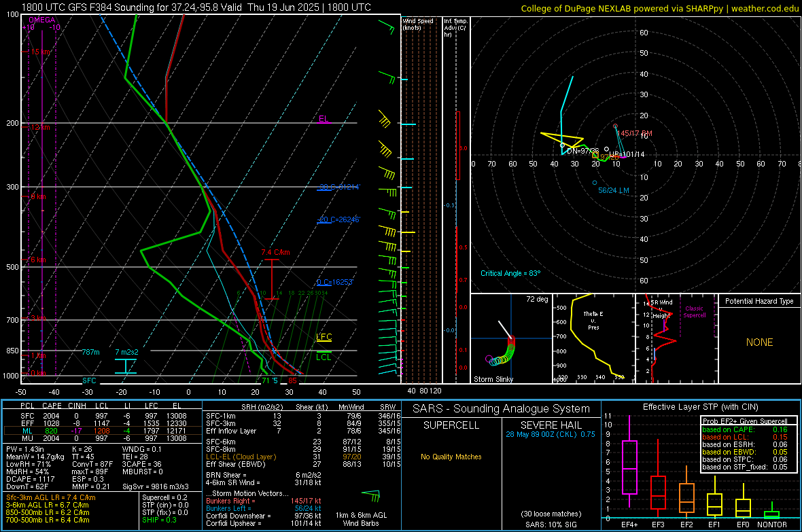The image size is (802, 532).
Task: Click the based on CAPE probability row
Action: point(745,429)
